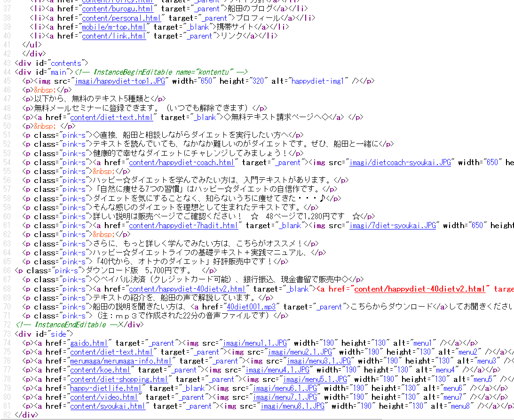Click the text "「40代から、オトナのダイエット」好評販売中です！"
Screen dimensions: 514x420
[182, 262]
